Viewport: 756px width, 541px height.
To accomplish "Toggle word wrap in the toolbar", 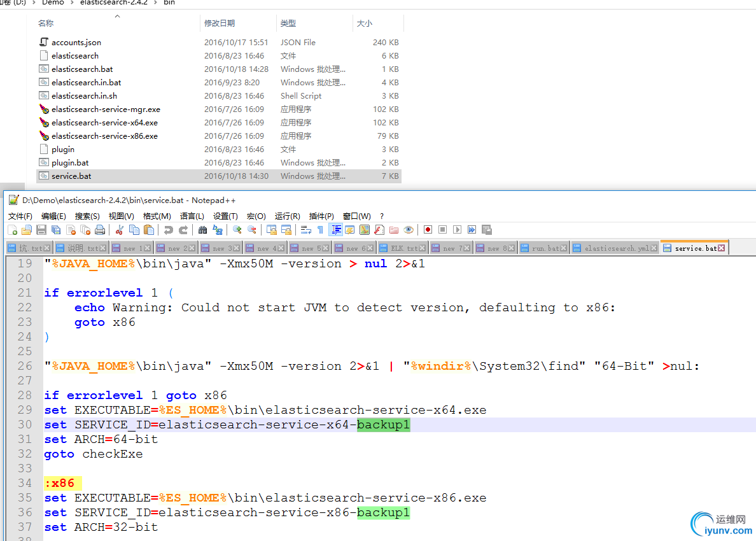I will pos(305,230).
